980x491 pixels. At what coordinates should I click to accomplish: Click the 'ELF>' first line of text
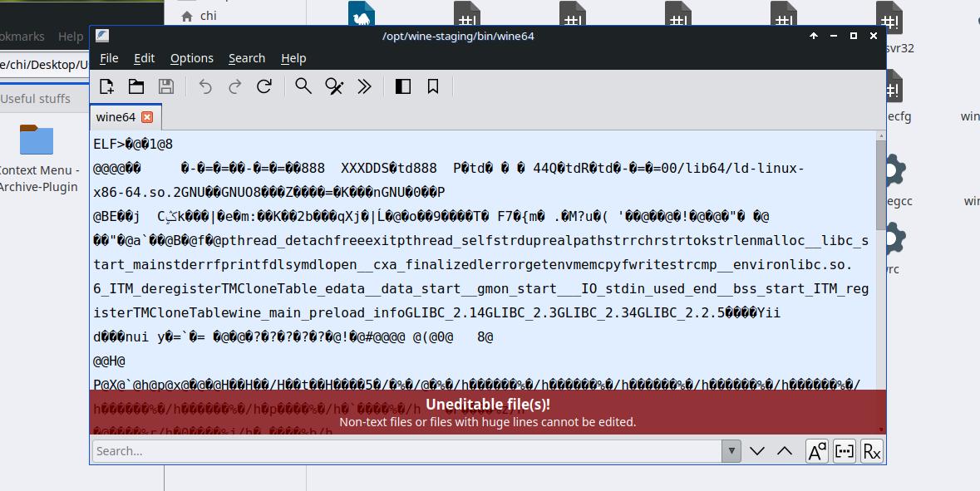[x=133, y=144]
